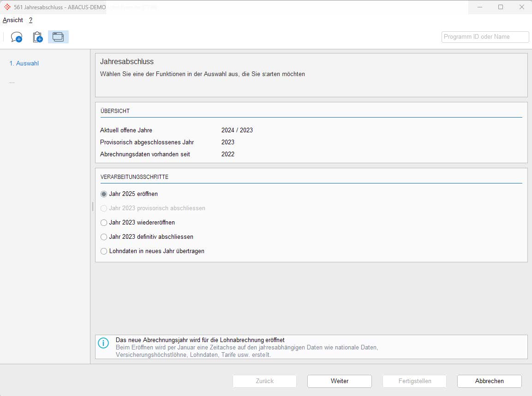Image resolution: width=532 pixels, height=396 pixels.
Task: Open the Ansicht menu
Action: (13, 20)
